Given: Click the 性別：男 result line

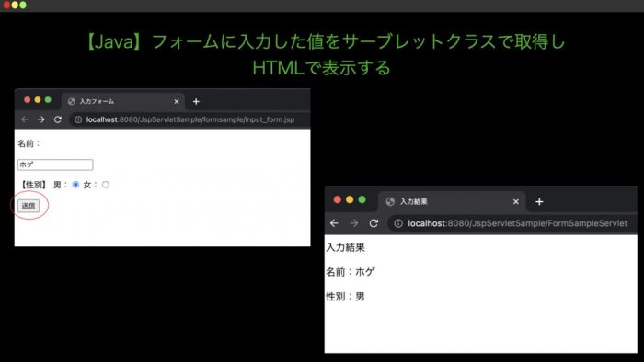Looking at the screenshot, I should [345, 297].
